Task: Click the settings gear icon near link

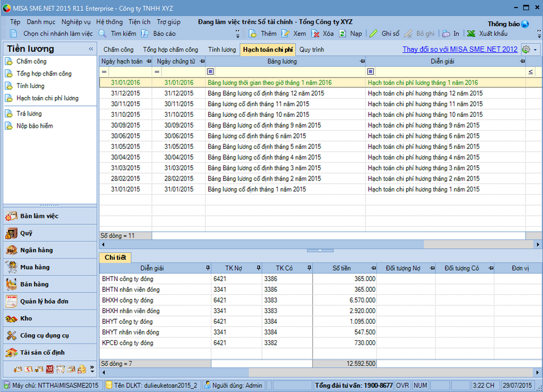Action: coord(526,49)
